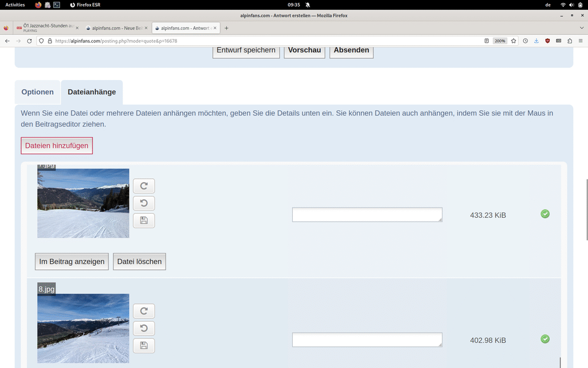Click Im Beitrag anzeigen for 7.jpg

click(x=71, y=261)
